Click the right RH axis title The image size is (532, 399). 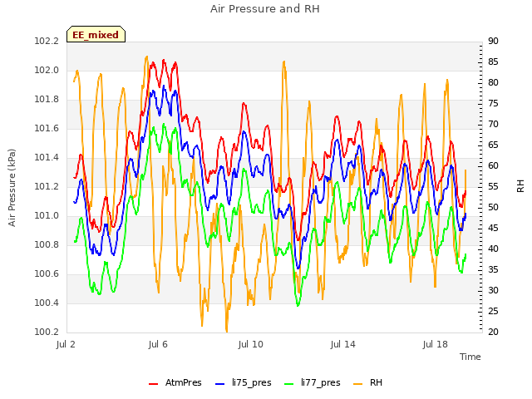520,186
